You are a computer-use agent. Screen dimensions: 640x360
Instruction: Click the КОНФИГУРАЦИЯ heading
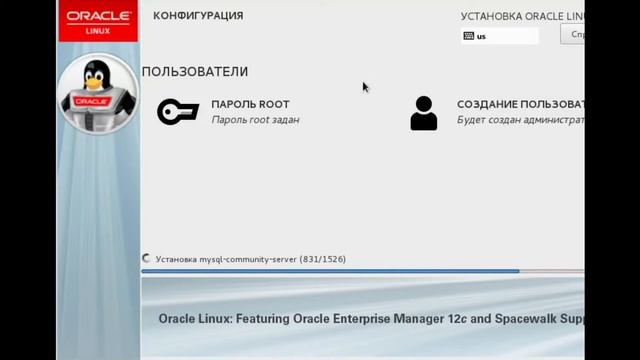pos(198,16)
